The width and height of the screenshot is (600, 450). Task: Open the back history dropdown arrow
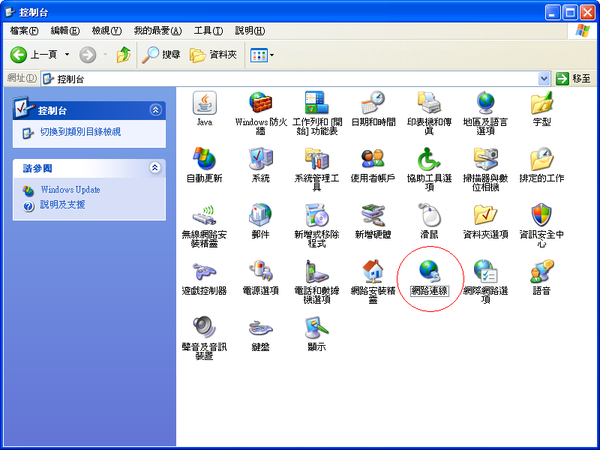tap(67, 55)
